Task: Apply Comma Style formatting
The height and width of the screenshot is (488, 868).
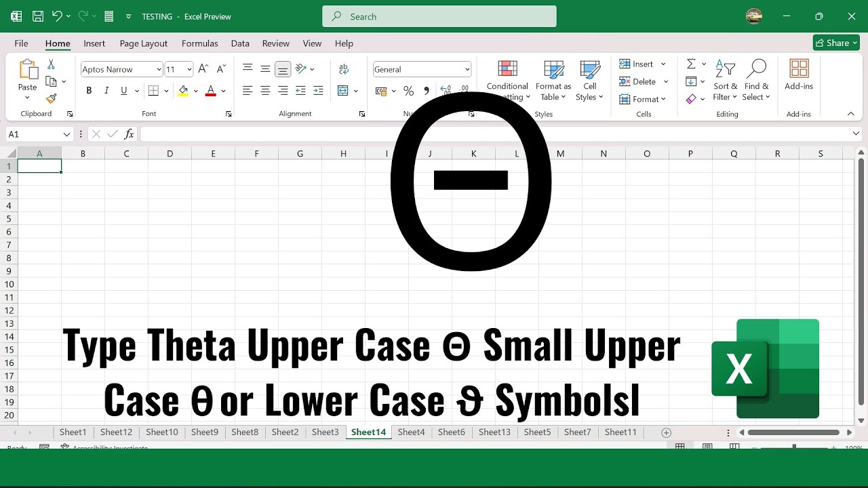Action: 426,91
